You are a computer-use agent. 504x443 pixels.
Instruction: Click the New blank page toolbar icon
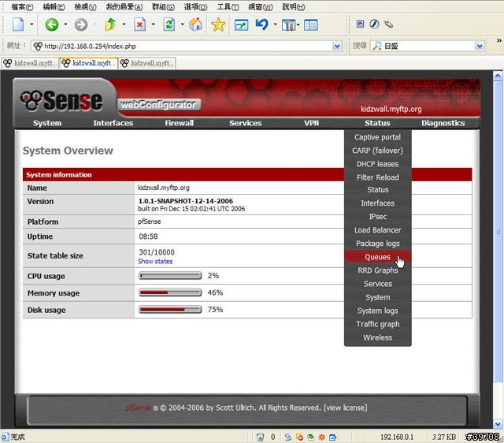coord(18,24)
